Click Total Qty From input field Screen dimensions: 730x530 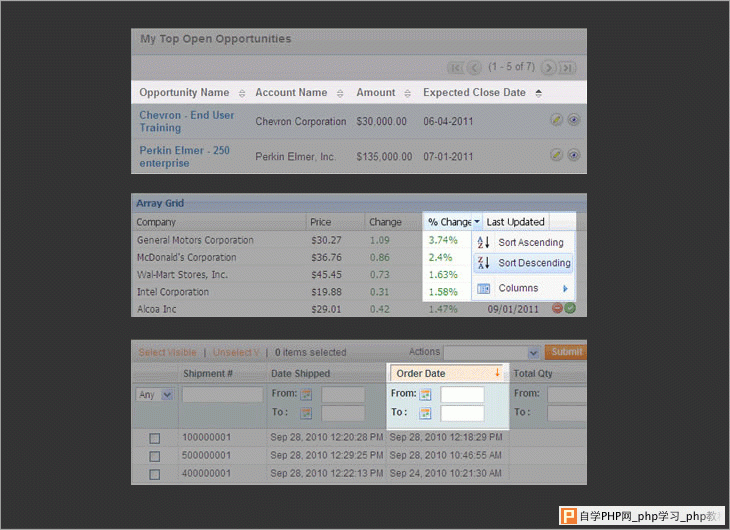click(x=567, y=394)
